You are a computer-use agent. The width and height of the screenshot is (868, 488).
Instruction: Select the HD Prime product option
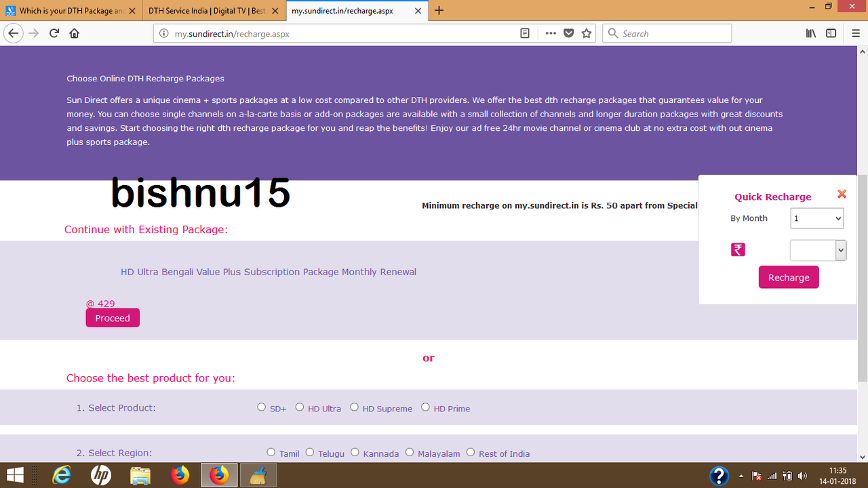point(425,407)
